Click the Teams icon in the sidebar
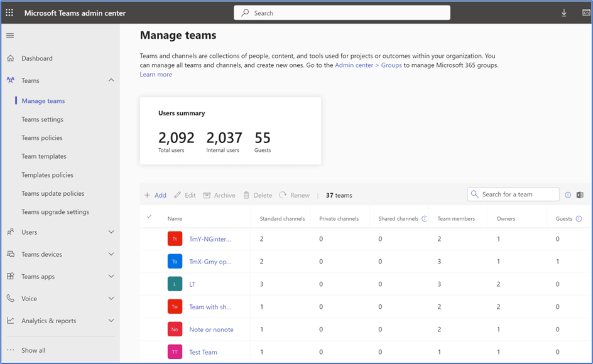This screenshot has height=364, width=593. click(x=11, y=80)
